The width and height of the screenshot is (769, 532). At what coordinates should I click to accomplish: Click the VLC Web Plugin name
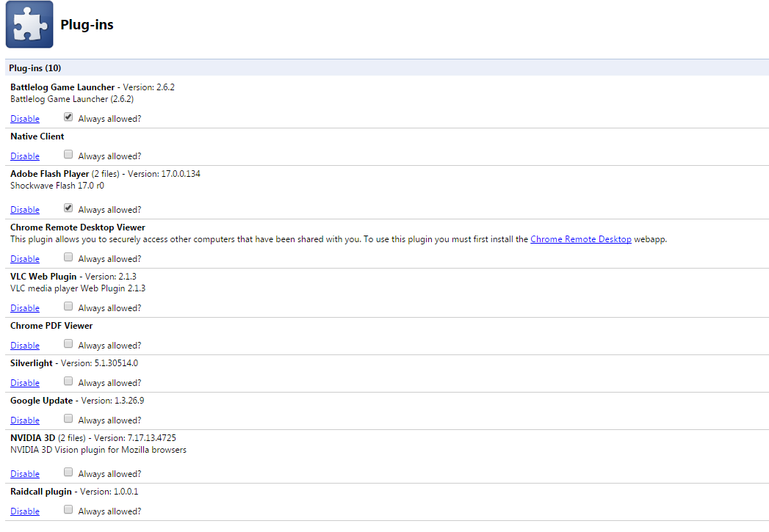point(43,277)
